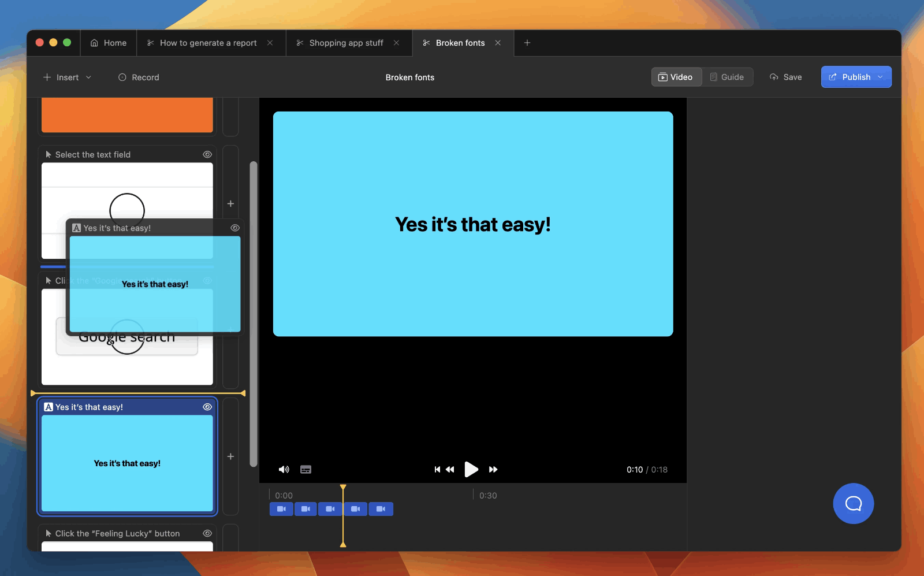
Task: Add a step after the selected slide
Action: (230, 456)
